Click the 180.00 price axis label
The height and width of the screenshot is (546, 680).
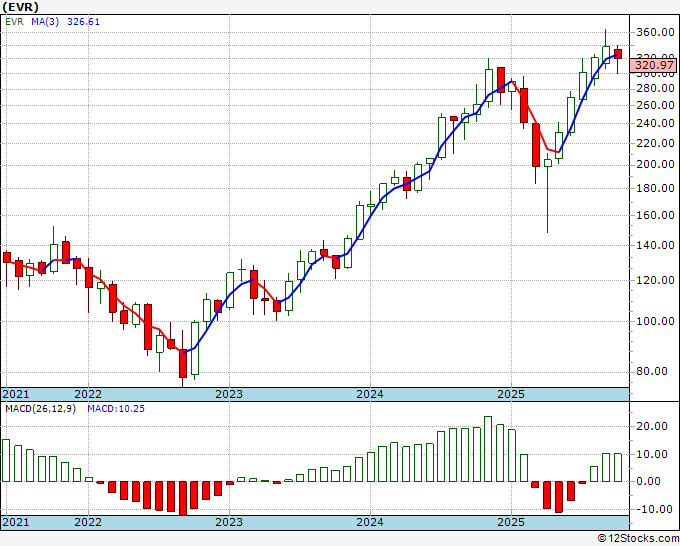click(x=655, y=188)
